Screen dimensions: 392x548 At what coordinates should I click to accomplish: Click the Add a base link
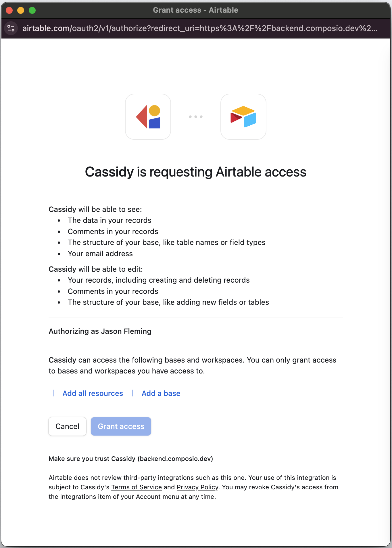[x=161, y=393]
